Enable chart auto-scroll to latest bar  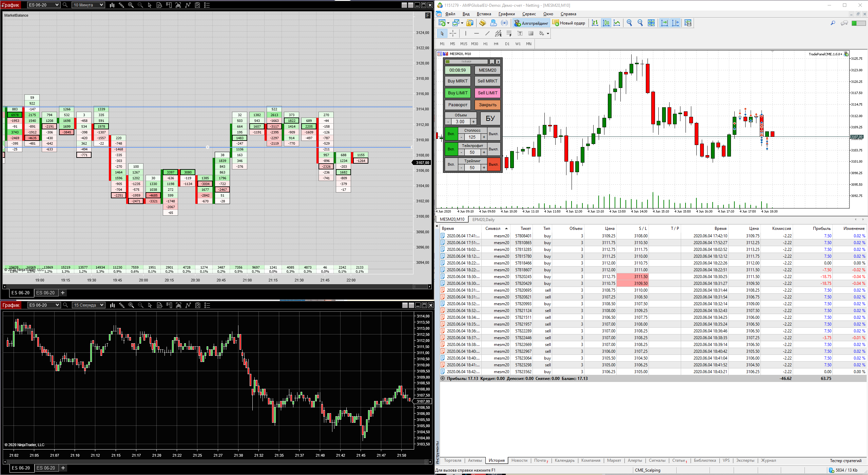(x=664, y=23)
